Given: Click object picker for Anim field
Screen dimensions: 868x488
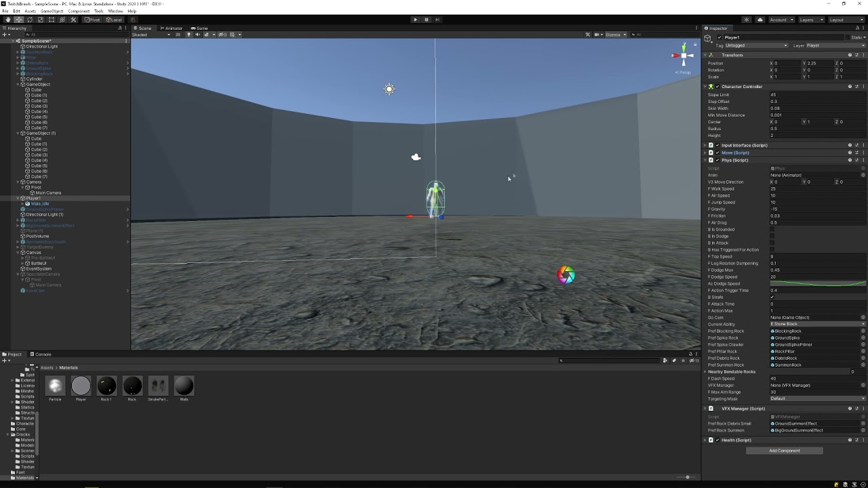Looking at the screenshot, I should click(863, 175).
